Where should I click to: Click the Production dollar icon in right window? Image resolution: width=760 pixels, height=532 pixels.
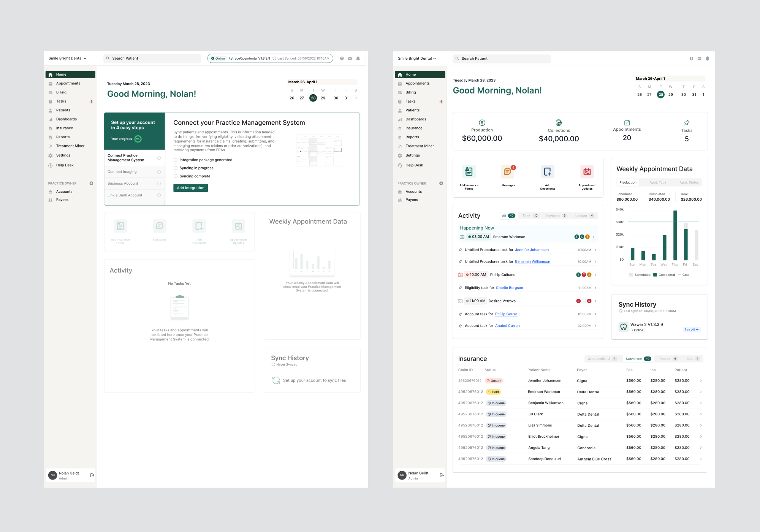point(482,123)
